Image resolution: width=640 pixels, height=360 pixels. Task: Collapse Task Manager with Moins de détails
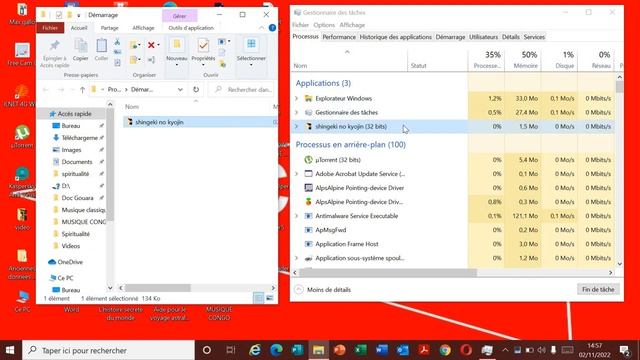pyautogui.click(x=322, y=289)
